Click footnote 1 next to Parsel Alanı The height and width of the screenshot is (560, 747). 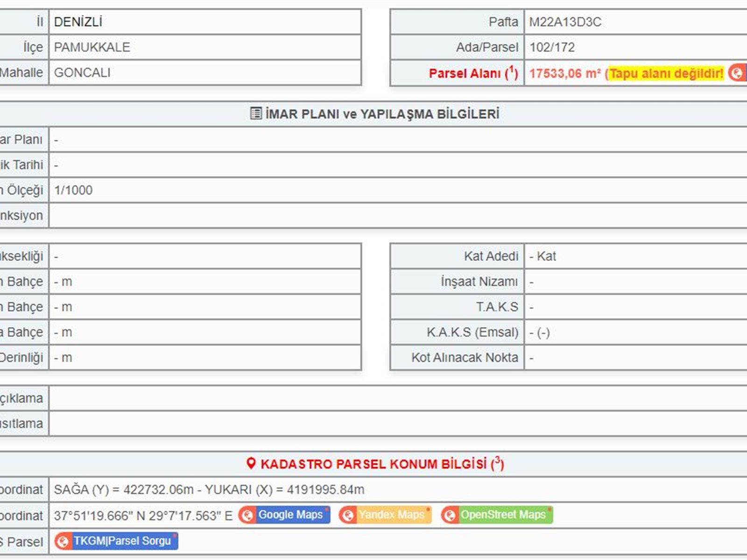(512, 71)
